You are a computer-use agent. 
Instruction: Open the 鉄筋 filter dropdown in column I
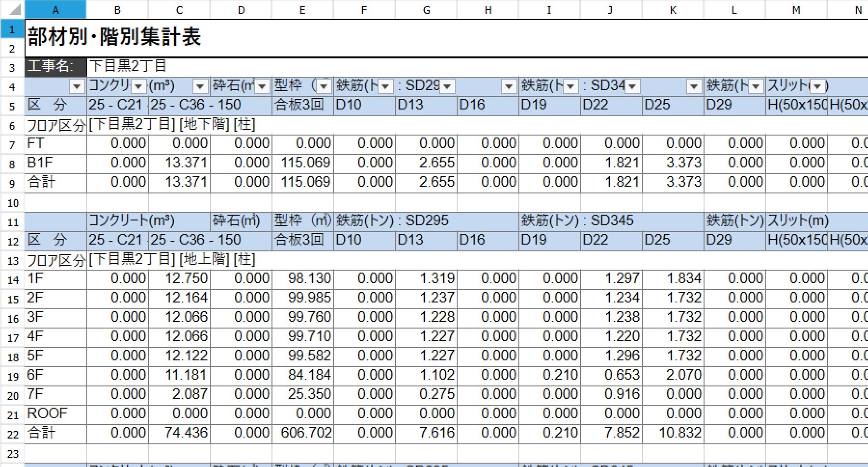click(570, 87)
